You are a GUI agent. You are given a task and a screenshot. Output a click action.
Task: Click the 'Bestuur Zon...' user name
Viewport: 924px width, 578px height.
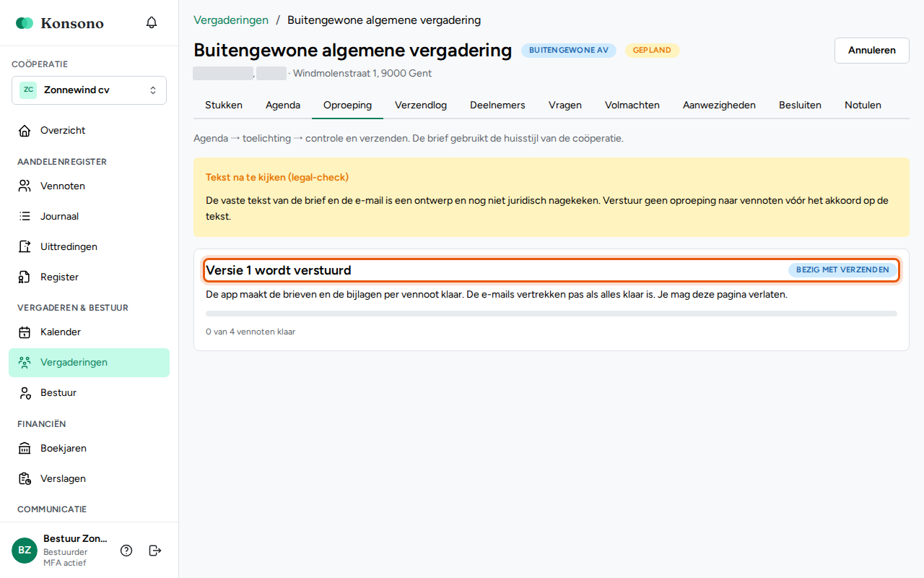(x=75, y=538)
